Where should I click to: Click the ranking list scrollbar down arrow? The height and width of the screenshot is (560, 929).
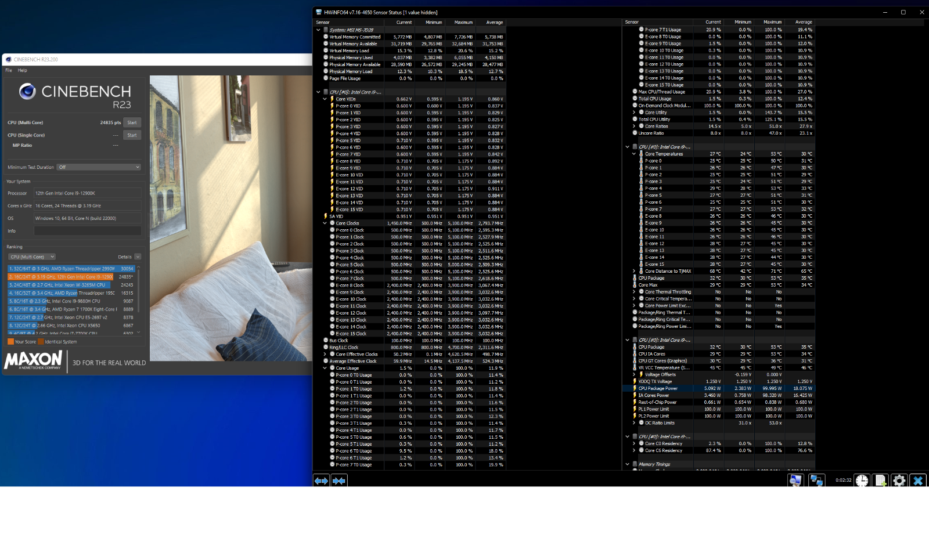pos(138,332)
